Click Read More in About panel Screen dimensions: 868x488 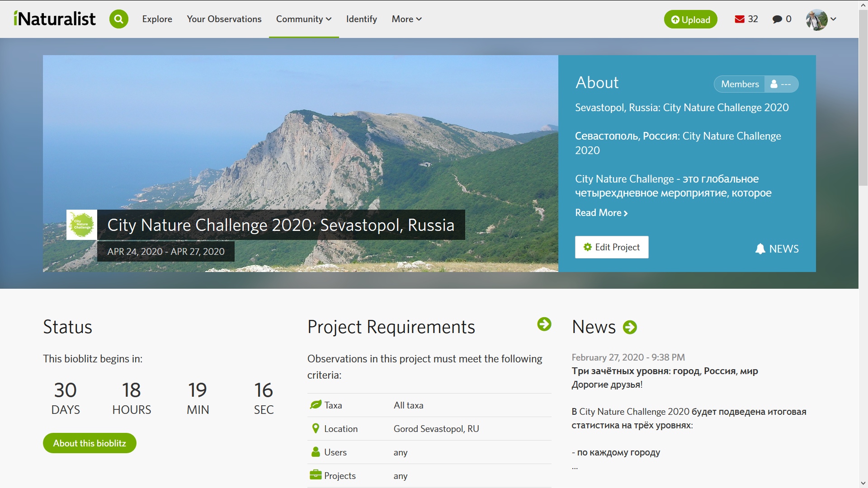[x=601, y=213]
